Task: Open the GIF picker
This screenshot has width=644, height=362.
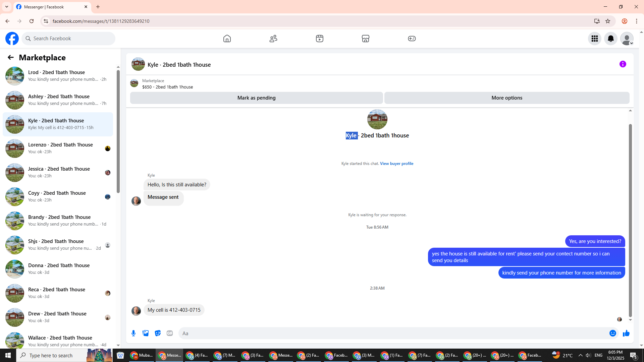Action: click(x=170, y=333)
